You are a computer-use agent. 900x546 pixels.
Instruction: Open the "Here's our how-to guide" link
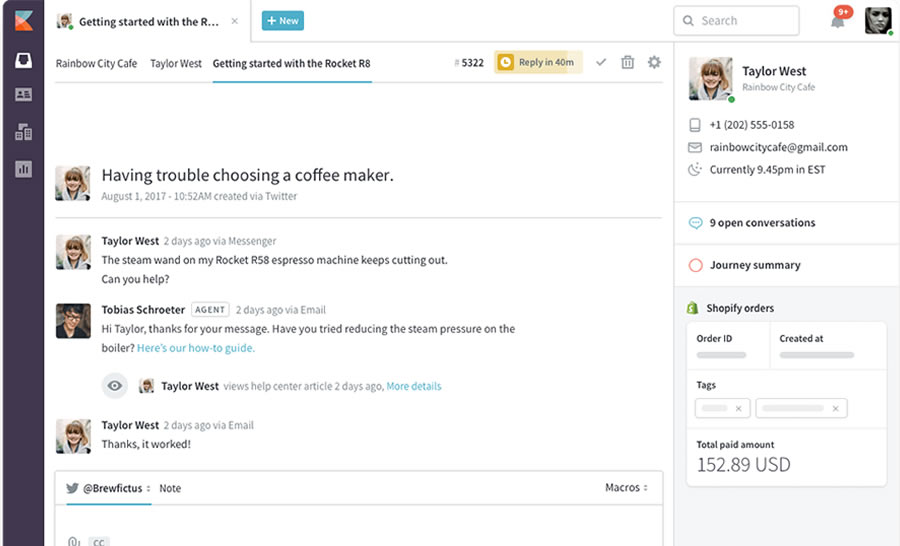pos(196,348)
